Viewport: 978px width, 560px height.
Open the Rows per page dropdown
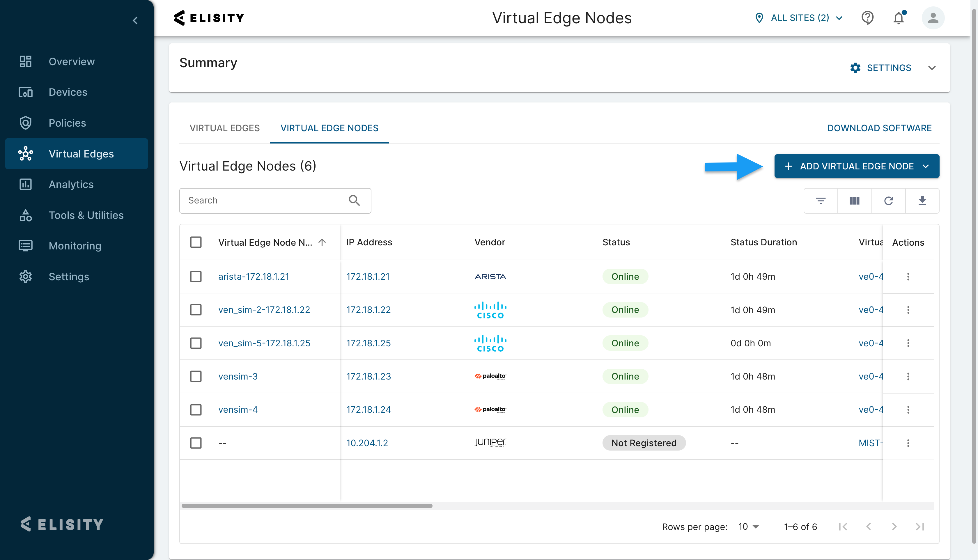748,527
